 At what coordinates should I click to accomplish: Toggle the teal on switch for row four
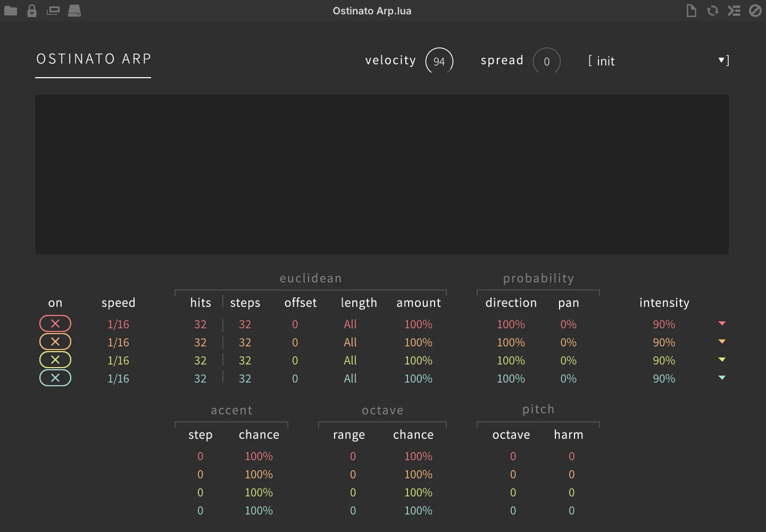click(55, 378)
